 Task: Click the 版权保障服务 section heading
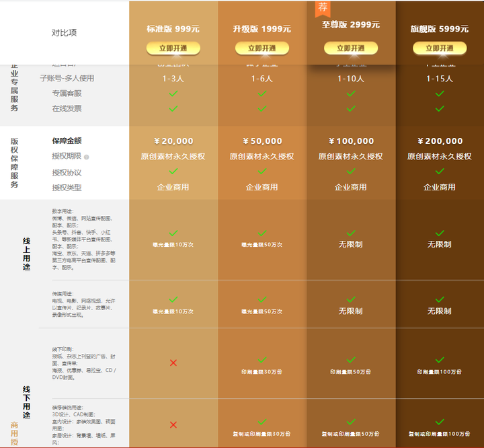click(x=15, y=163)
